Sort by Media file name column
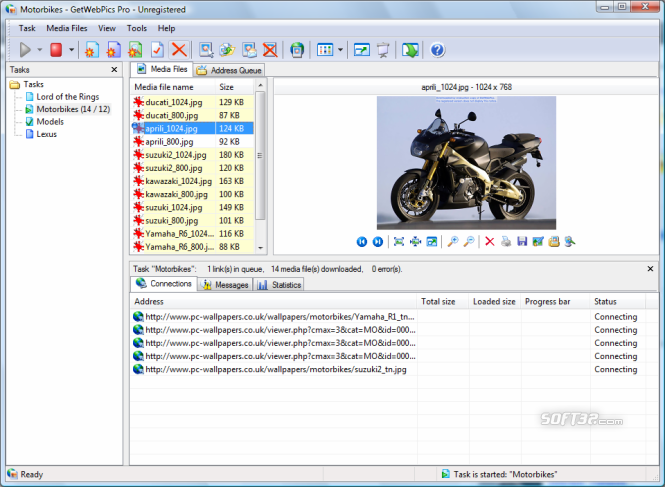Viewport: 665px width, 487px height. 173,87
